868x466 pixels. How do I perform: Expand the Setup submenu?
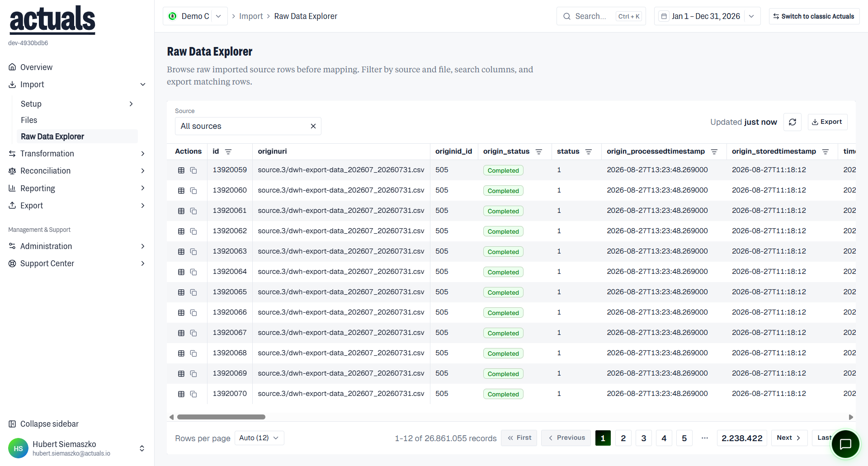(77, 104)
